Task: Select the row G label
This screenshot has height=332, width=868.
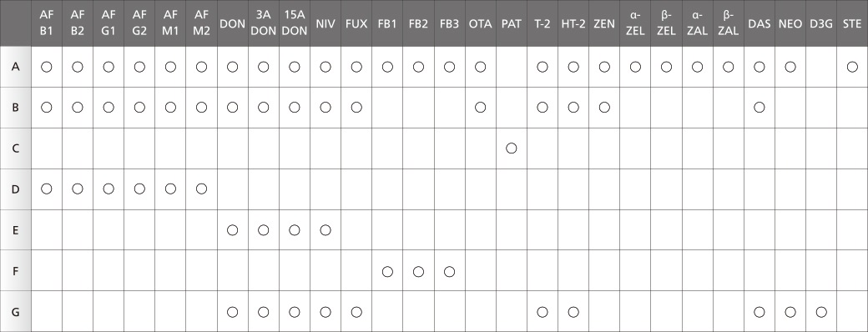Action: (16, 312)
